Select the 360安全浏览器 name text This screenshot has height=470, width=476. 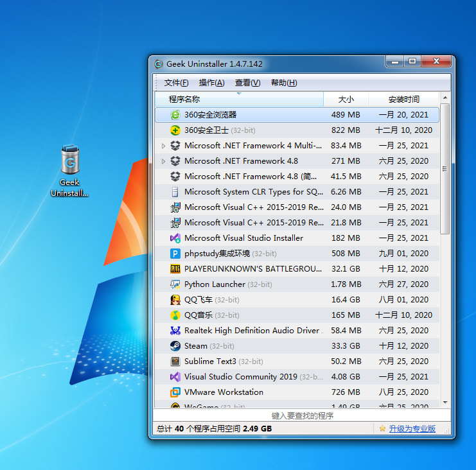[210, 115]
